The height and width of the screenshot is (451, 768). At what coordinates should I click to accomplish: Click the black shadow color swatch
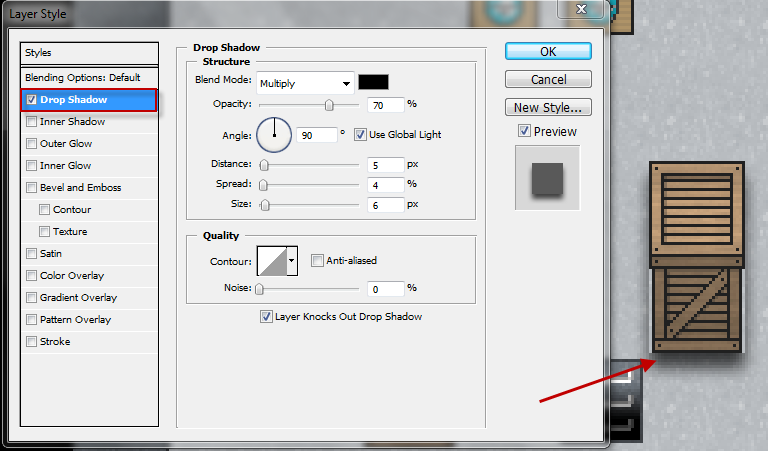point(373,82)
